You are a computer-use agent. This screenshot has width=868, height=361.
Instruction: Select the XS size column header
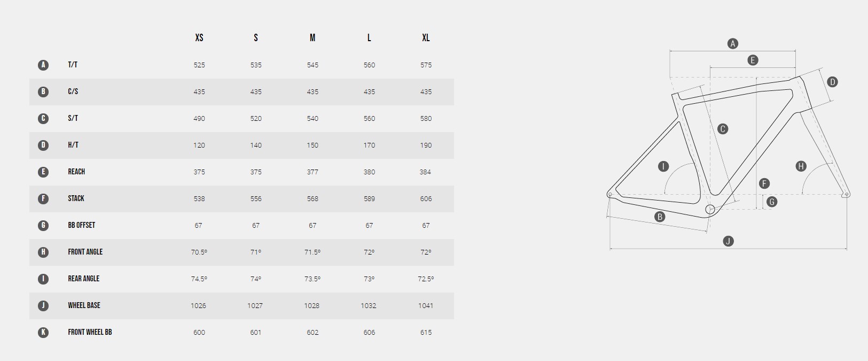click(x=199, y=38)
